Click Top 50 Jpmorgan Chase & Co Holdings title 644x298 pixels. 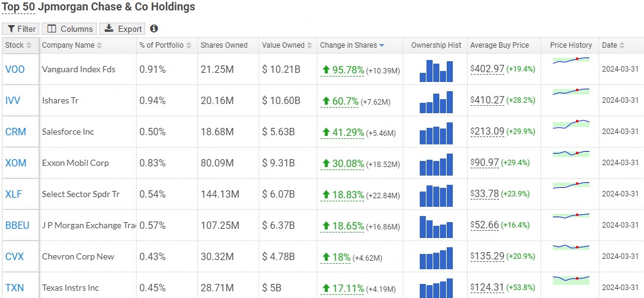(99, 7)
